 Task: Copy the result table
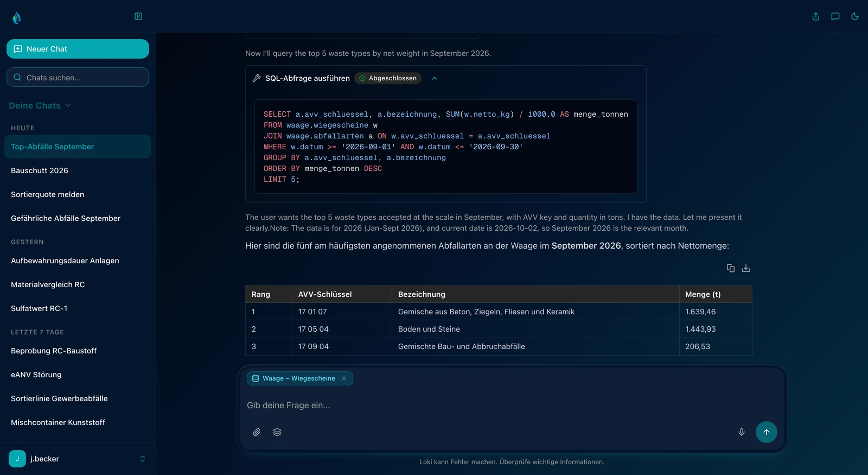click(731, 268)
